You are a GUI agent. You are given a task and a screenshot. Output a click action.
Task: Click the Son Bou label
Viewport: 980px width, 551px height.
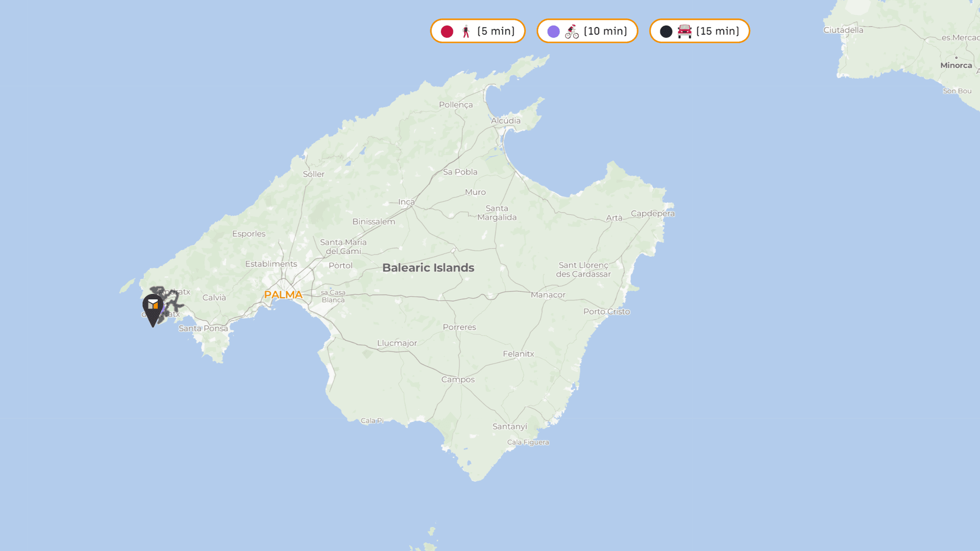[957, 91]
